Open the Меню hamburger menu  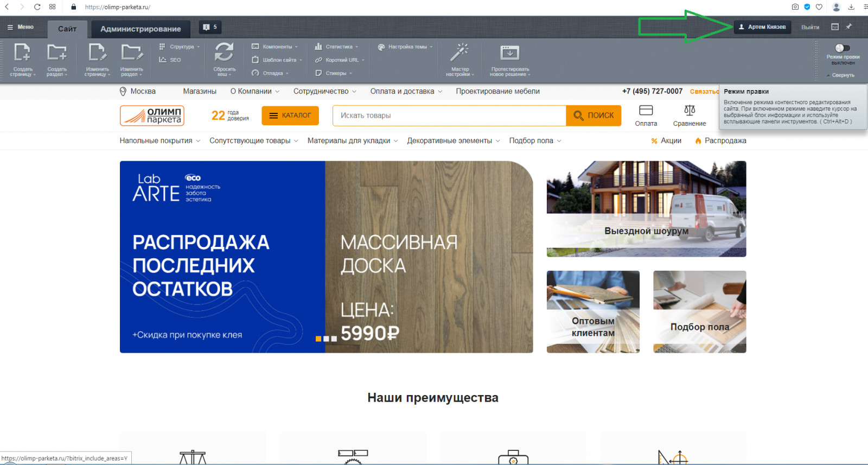click(21, 27)
